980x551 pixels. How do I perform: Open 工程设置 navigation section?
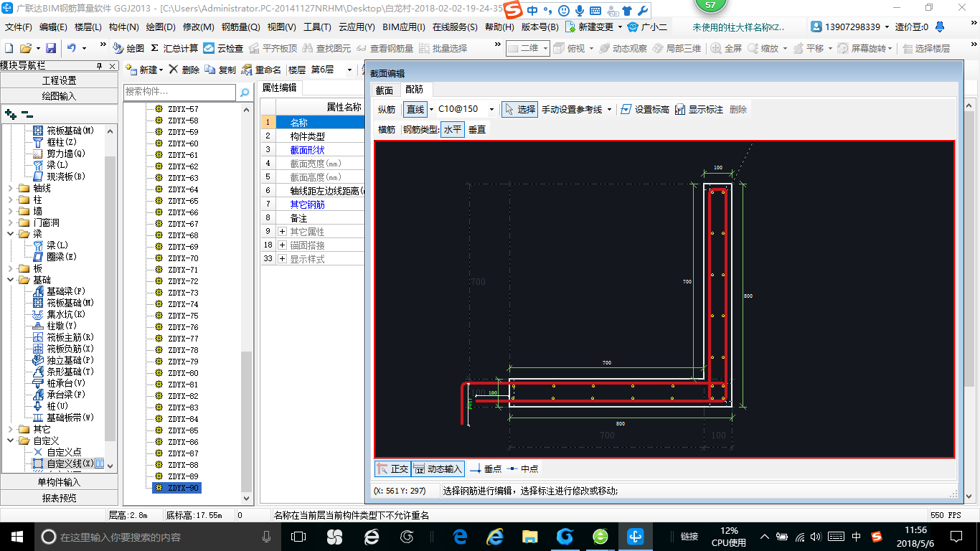coord(59,80)
